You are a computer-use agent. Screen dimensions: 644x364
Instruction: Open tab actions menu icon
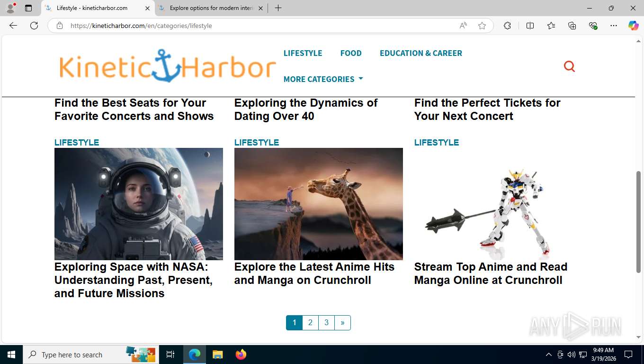click(28, 8)
